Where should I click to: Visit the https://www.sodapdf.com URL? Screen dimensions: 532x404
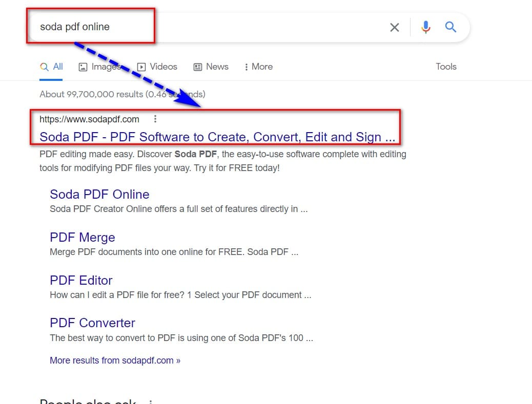tap(89, 119)
